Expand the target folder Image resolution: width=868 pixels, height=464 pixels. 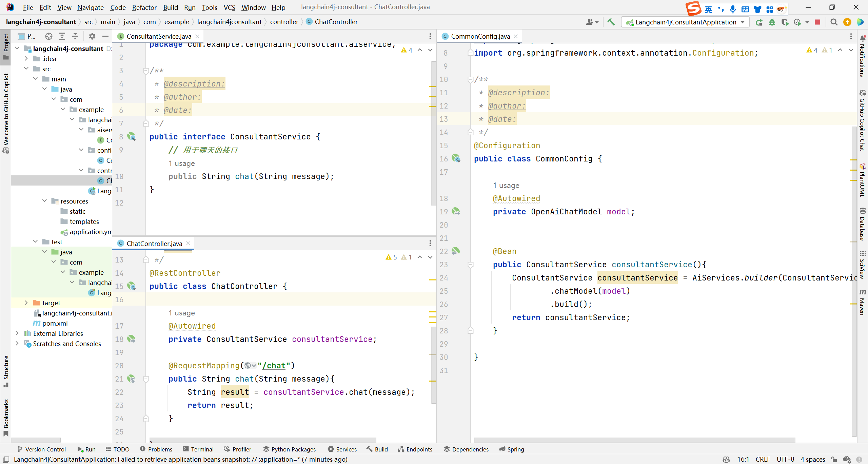coord(26,303)
